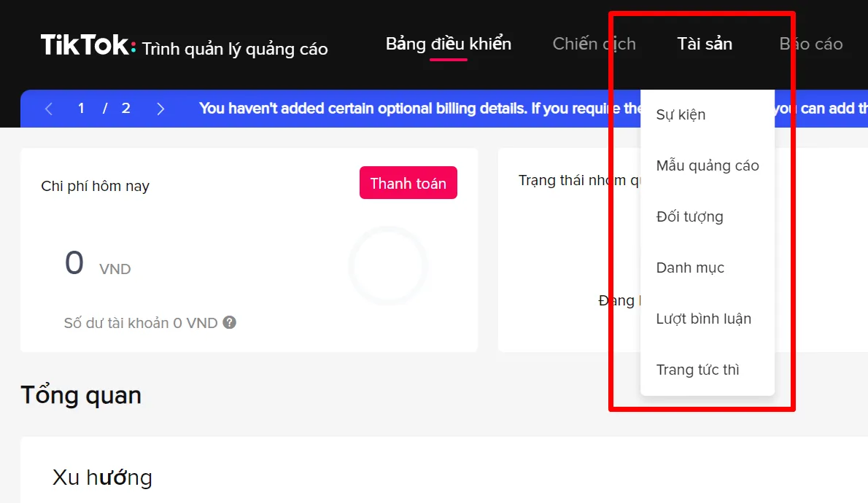
Task: Click Trình quản lý quảng cáo title
Action: pos(235,49)
